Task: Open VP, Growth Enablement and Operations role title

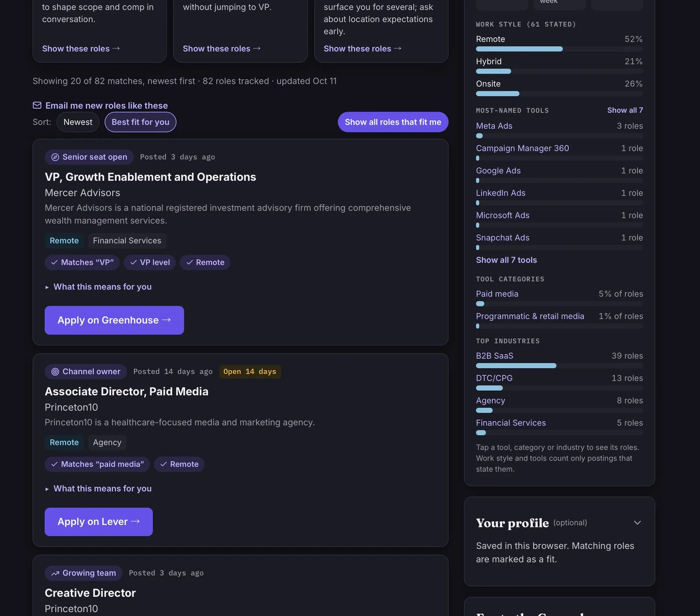Action: [150, 177]
